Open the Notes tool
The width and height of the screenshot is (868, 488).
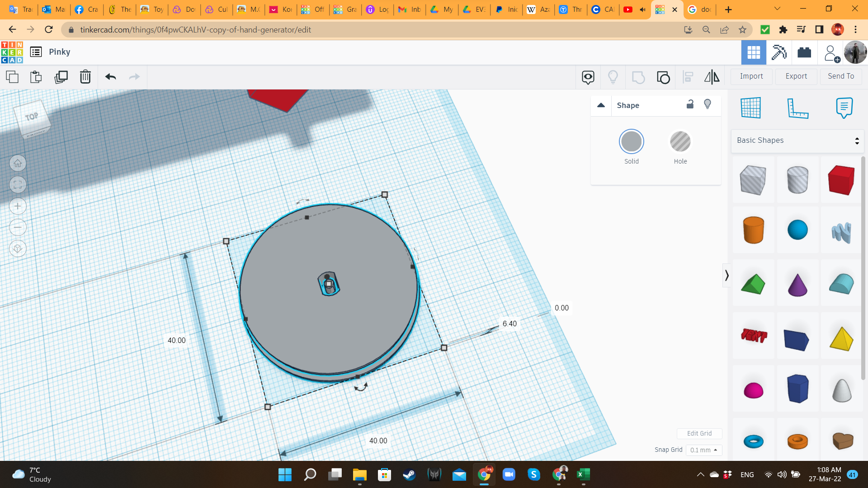click(844, 108)
